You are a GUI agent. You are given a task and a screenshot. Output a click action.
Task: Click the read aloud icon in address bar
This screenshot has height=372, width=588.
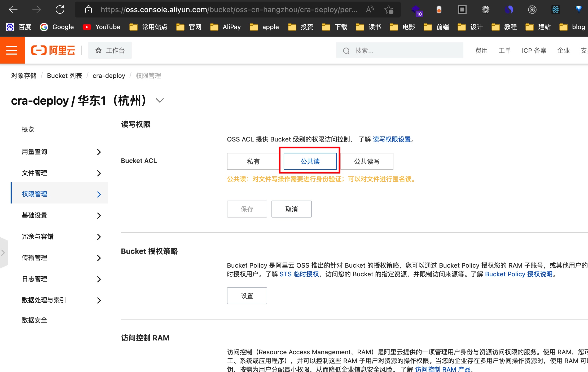click(370, 10)
